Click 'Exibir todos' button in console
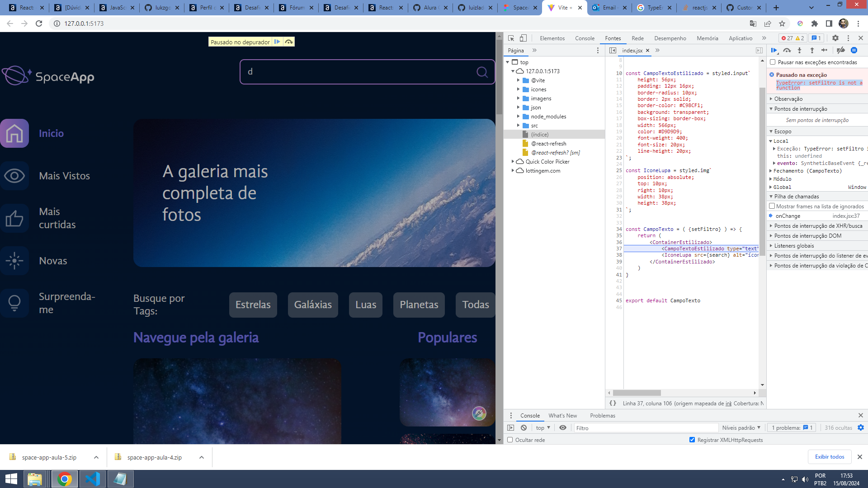 [x=829, y=456]
